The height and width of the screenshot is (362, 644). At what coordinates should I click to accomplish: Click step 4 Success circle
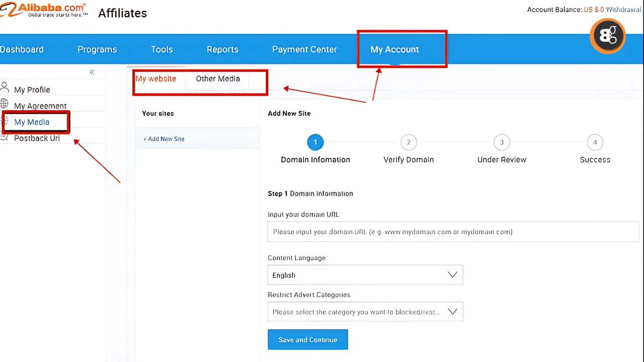[x=595, y=142]
